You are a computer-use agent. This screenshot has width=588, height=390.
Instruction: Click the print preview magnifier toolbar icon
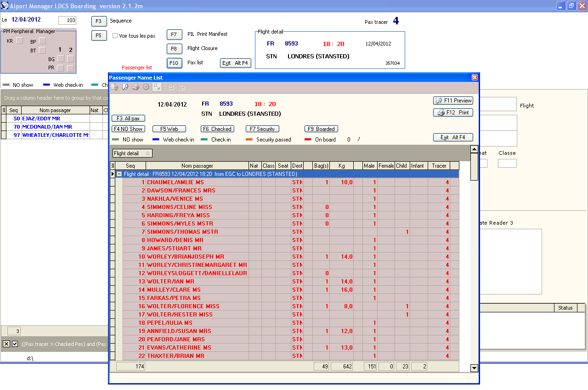[x=125, y=87]
